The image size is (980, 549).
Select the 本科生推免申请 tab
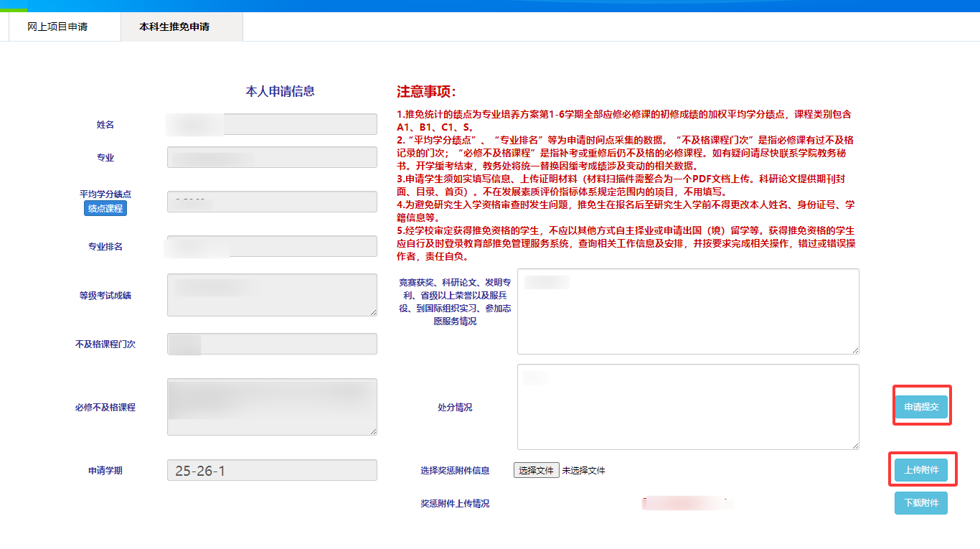(x=174, y=27)
